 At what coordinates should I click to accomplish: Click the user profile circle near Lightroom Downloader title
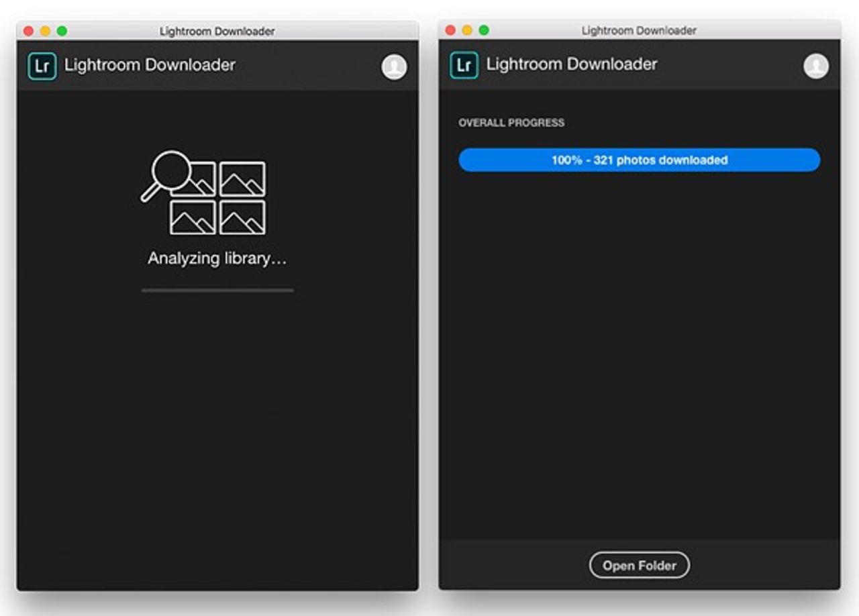[x=393, y=67]
